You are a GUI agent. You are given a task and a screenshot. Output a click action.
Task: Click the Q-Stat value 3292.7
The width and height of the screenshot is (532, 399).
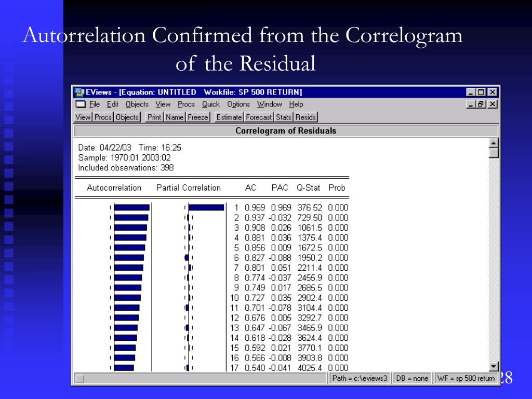pyautogui.click(x=310, y=317)
